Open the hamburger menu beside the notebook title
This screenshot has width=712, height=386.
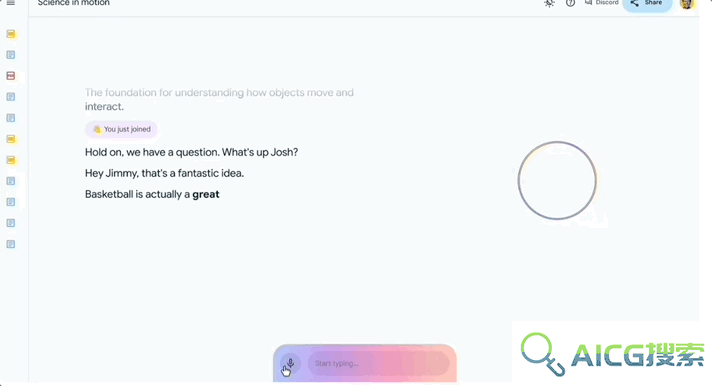tap(11, 3)
